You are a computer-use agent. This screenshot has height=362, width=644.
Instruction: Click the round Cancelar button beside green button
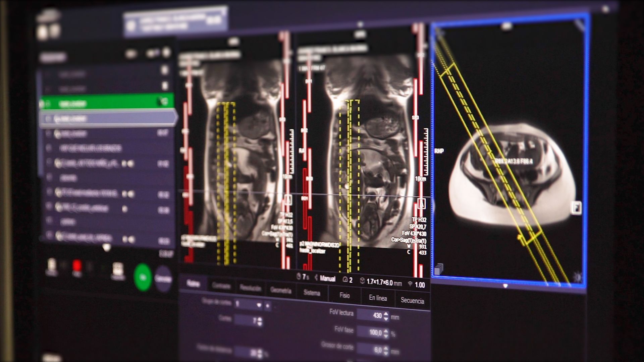[163, 278]
